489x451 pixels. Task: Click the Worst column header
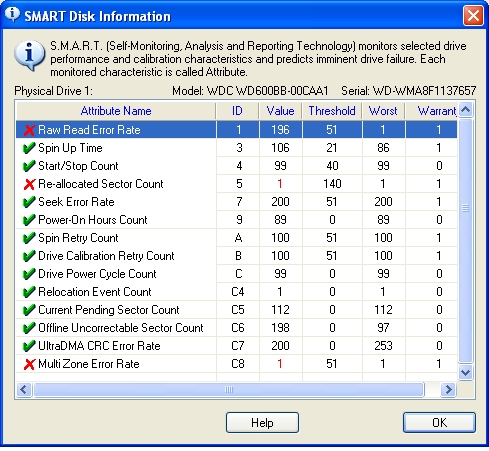click(383, 111)
